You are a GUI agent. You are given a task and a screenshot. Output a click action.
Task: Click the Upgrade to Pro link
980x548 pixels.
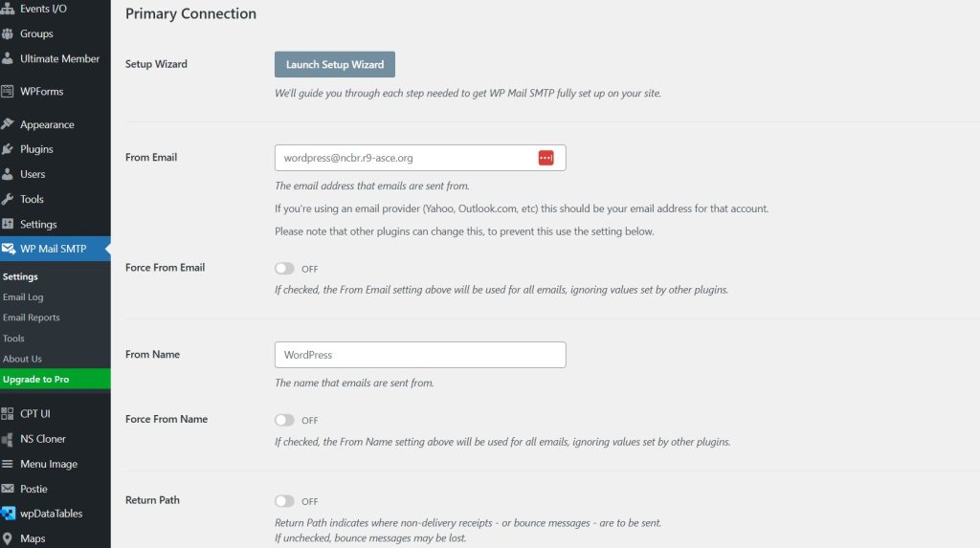[36, 380]
